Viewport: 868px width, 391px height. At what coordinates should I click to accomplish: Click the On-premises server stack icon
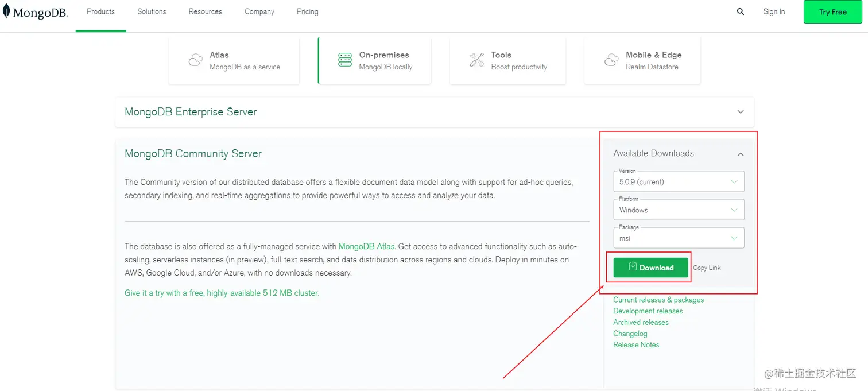click(345, 60)
